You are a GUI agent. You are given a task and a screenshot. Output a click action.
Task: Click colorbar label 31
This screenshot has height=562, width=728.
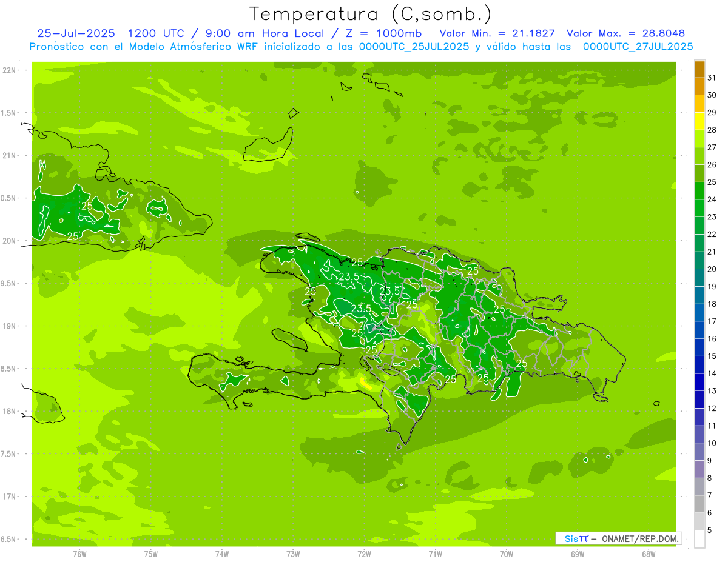point(712,78)
